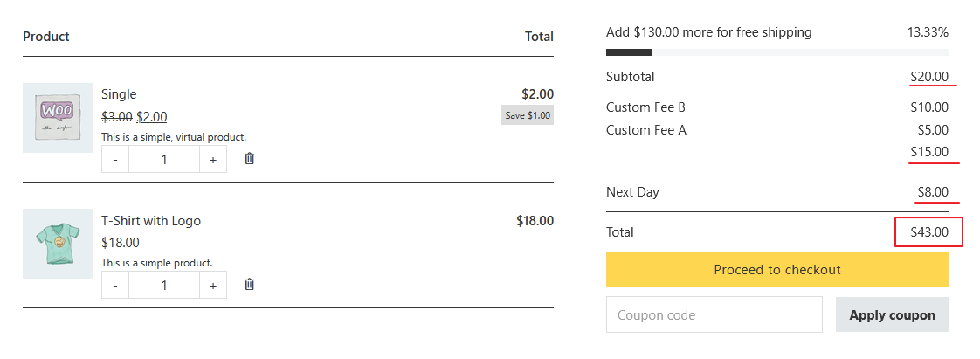
Task: Click the cart Total amount $43.00
Action: 929,232
